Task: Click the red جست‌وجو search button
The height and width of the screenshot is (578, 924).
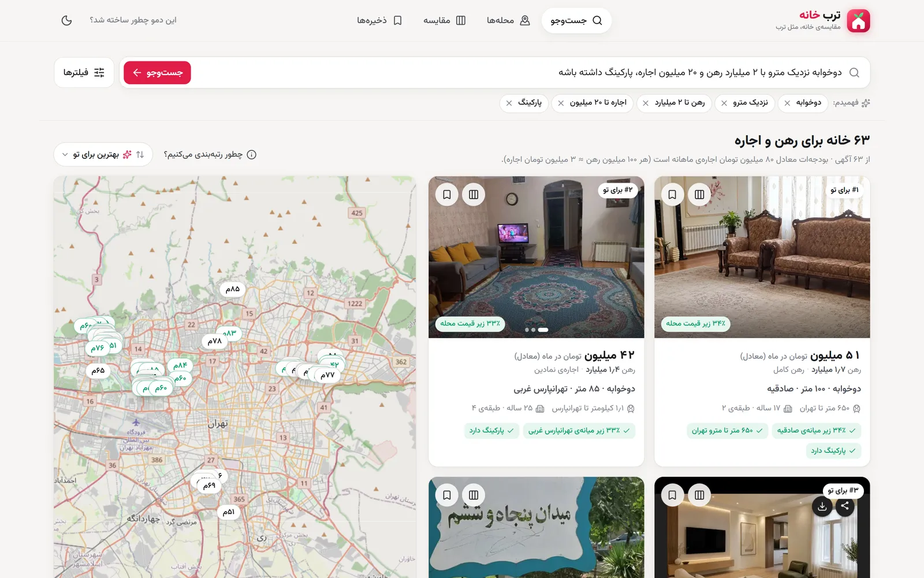Action: pyautogui.click(x=157, y=73)
